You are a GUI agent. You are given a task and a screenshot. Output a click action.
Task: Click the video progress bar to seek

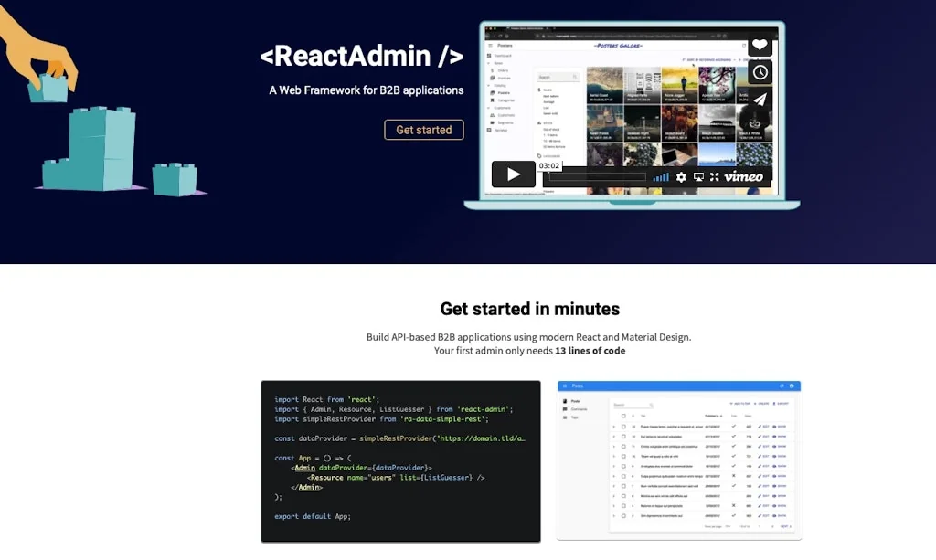pos(599,176)
